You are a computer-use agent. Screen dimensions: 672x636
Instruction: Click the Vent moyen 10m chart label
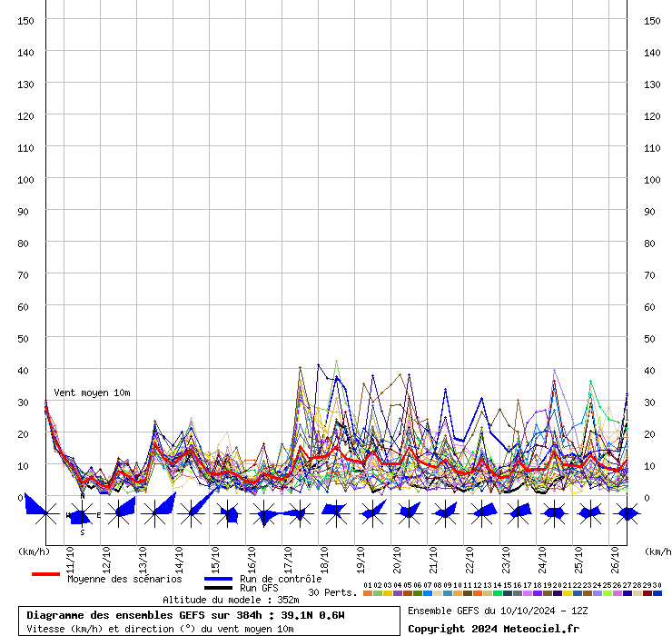(x=92, y=393)
